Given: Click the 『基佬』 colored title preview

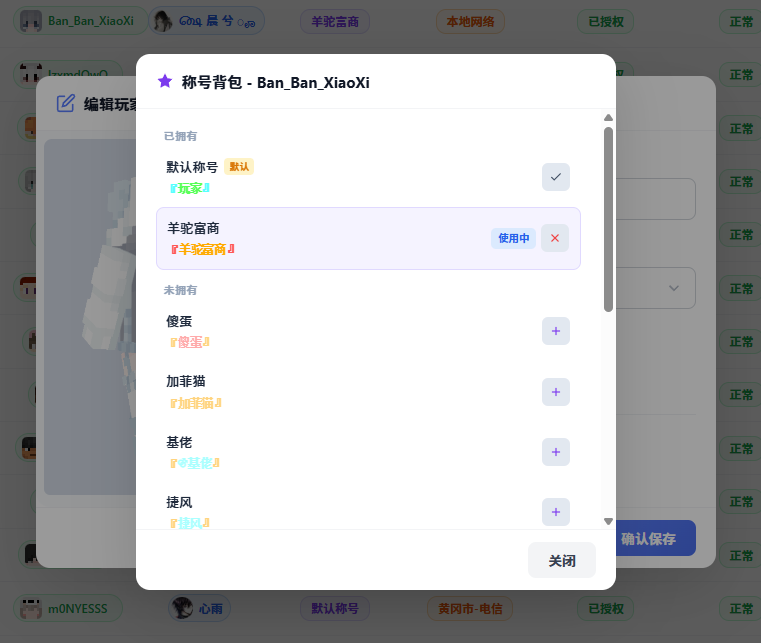Looking at the screenshot, I should [x=195, y=463].
